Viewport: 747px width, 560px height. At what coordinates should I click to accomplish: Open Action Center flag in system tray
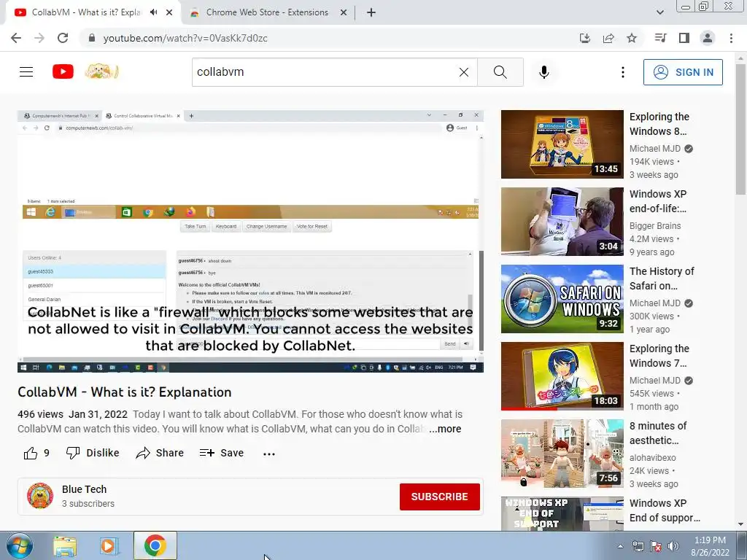pyautogui.click(x=656, y=546)
